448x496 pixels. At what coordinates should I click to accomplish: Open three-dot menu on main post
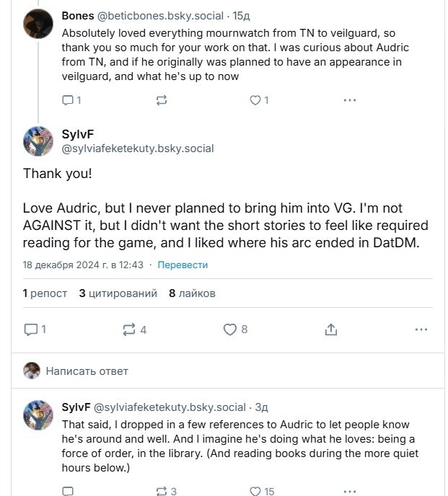point(421,329)
